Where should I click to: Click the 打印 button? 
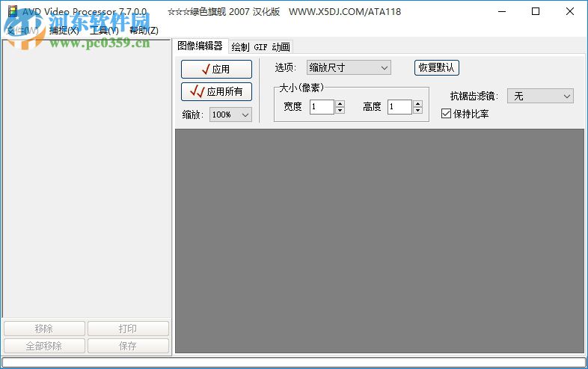[x=128, y=329]
